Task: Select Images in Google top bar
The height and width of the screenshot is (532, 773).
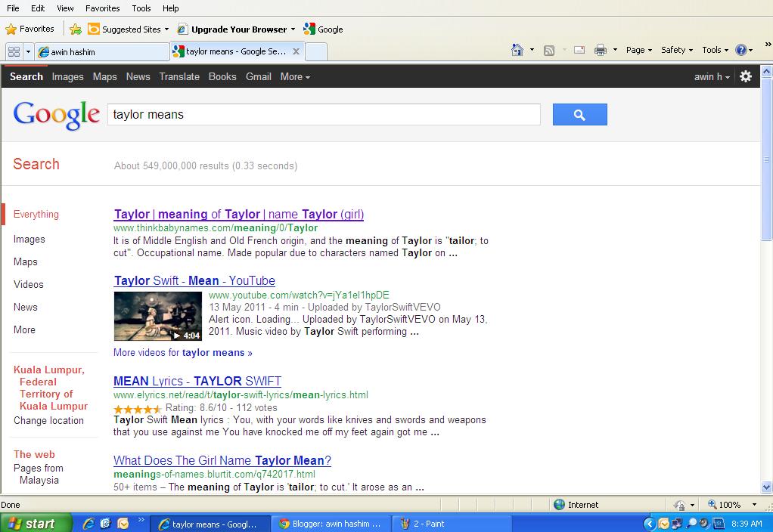Action: coord(67,77)
